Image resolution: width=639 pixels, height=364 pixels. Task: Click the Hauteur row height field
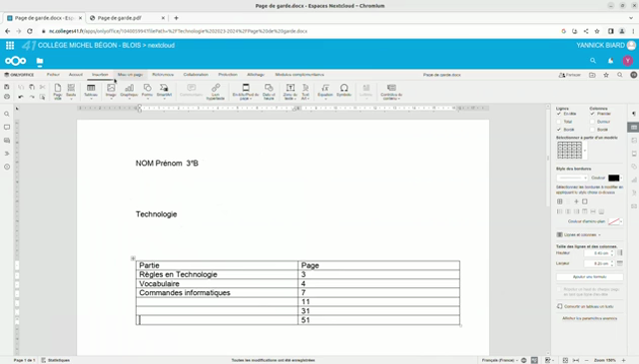click(x=599, y=253)
